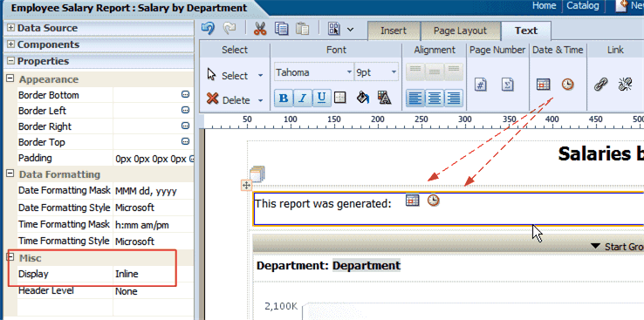Edit Border Right via ellipsis button
Screen dimensions: 644x320
(185, 126)
